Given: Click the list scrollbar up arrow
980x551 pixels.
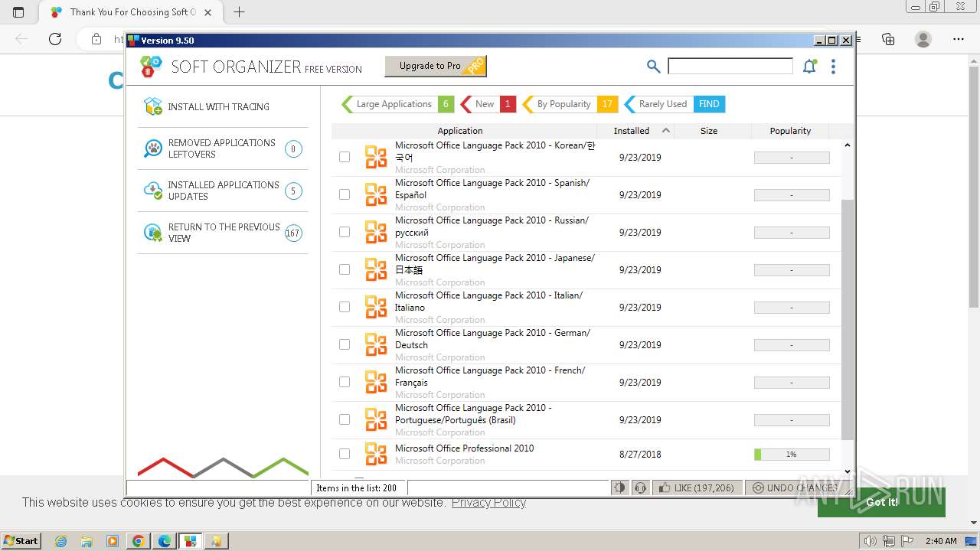Looking at the screenshot, I should coord(847,145).
